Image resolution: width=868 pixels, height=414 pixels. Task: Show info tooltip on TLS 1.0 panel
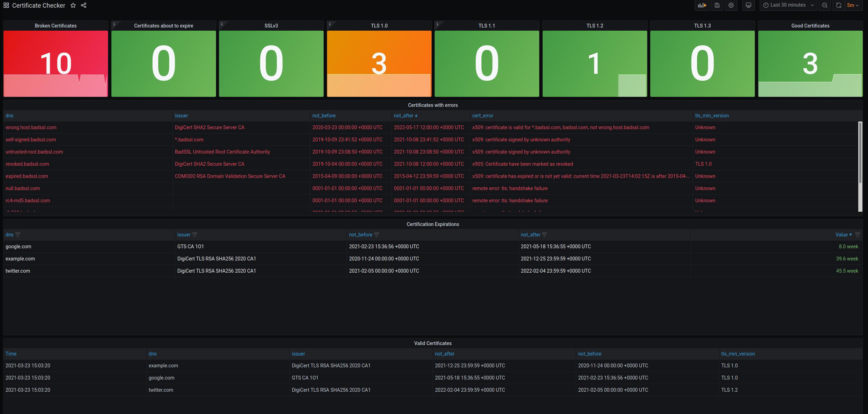tap(330, 24)
